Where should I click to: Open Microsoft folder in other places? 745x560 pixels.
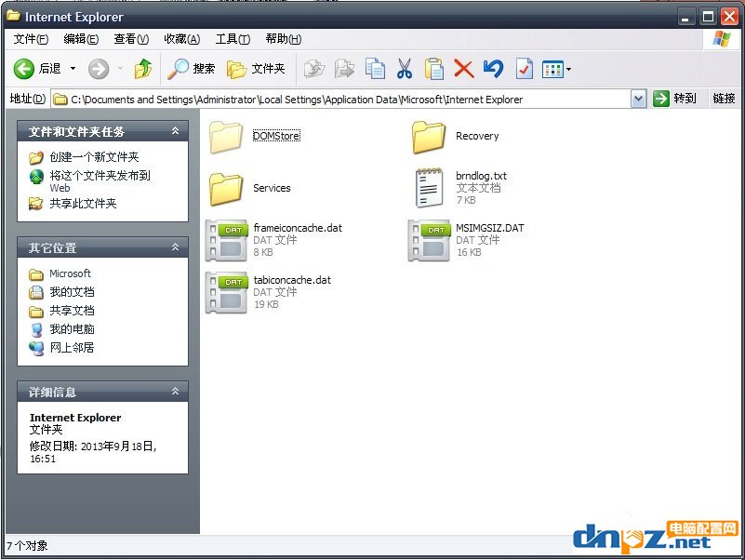point(70,273)
